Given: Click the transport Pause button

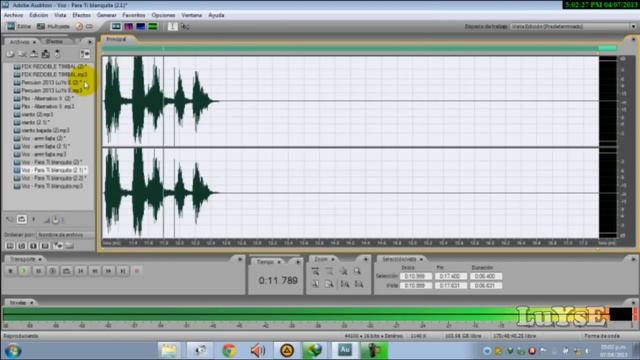Looking at the screenshot, I should click(x=39, y=271).
